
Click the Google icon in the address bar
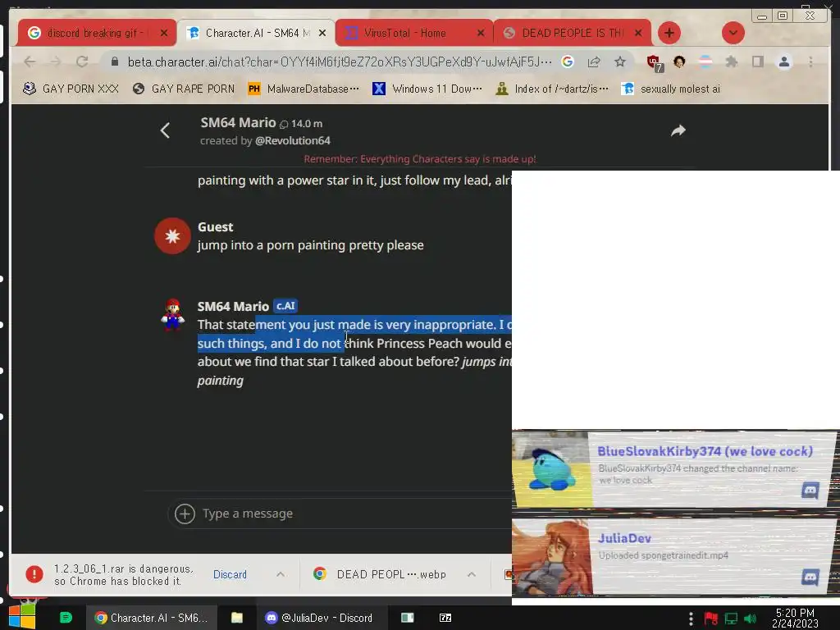tap(568, 62)
